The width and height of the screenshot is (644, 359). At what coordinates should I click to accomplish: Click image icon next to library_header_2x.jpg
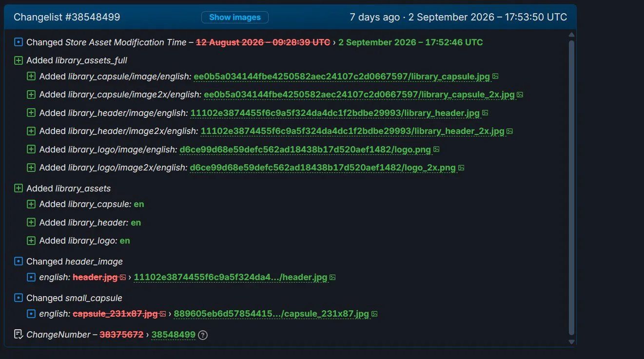click(509, 131)
